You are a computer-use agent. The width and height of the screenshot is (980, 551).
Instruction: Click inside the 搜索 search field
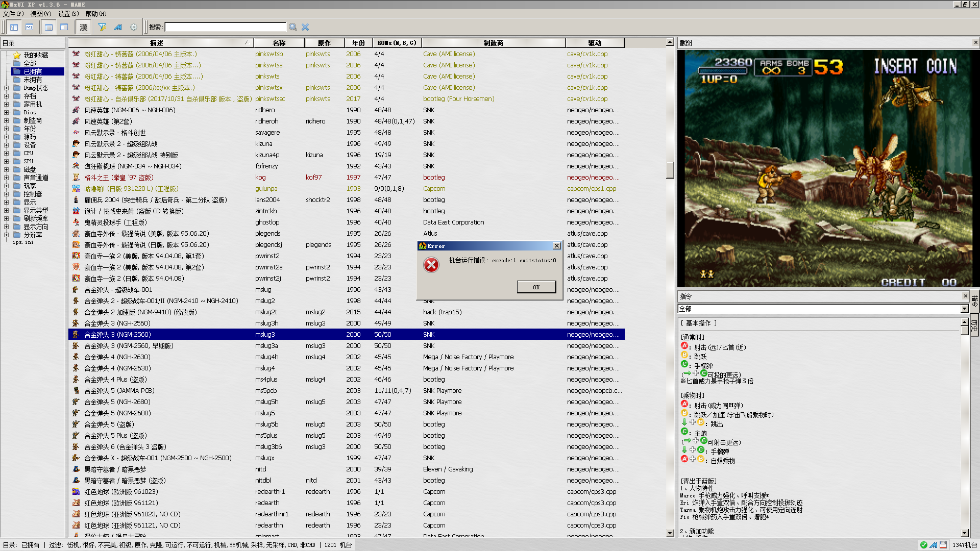225,27
